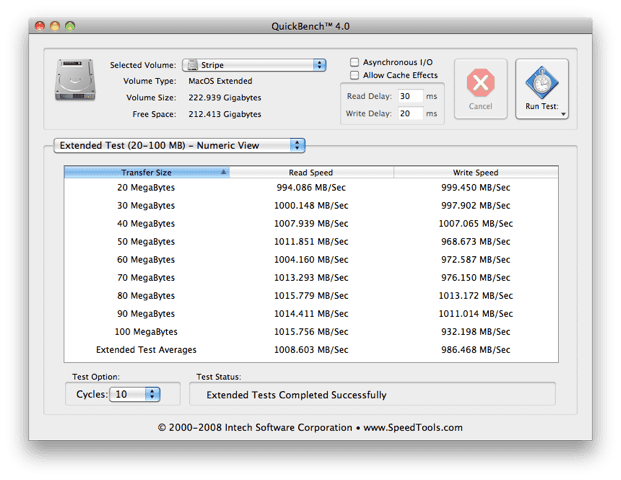Click the small drive icon in Selected Volume
621x480 pixels.
[192, 65]
